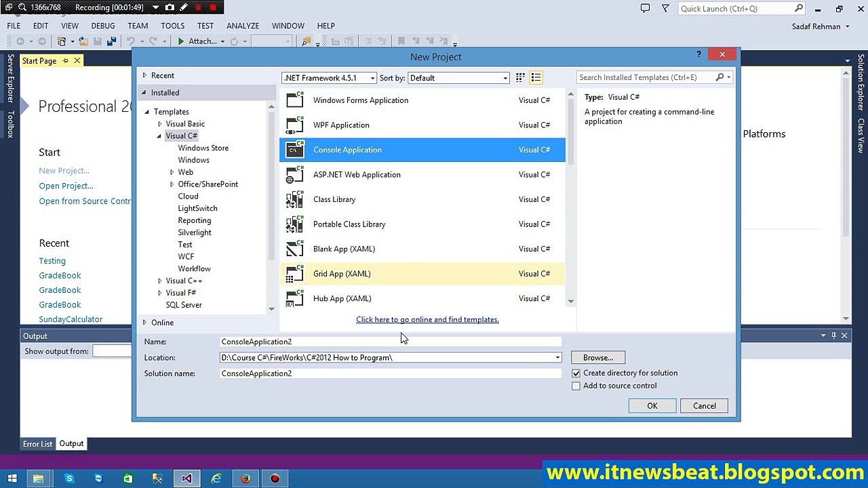This screenshot has height=488, width=868.
Task: Expand the Visual C++ tree node
Action: click(x=160, y=281)
